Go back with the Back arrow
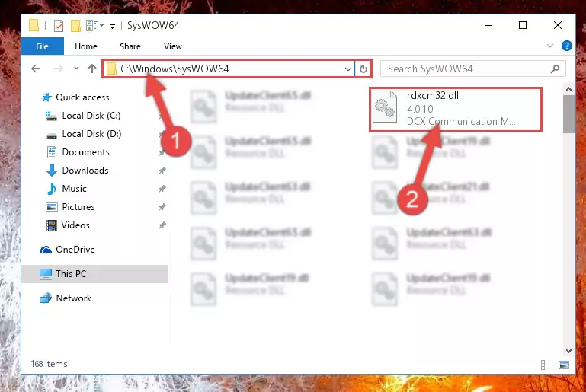586x392 pixels. click(x=36, y=69)
